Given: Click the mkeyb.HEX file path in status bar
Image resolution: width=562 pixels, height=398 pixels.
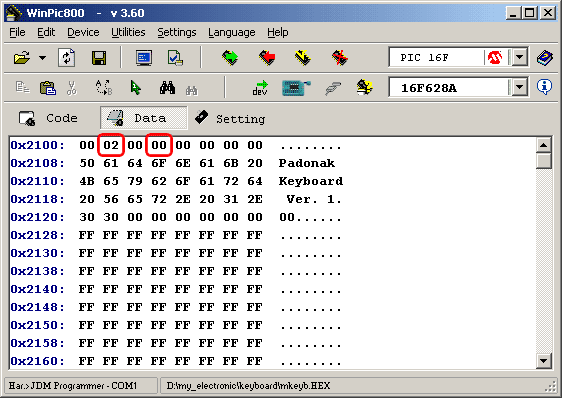Looking at the screenshot, I should pos(248,386).
